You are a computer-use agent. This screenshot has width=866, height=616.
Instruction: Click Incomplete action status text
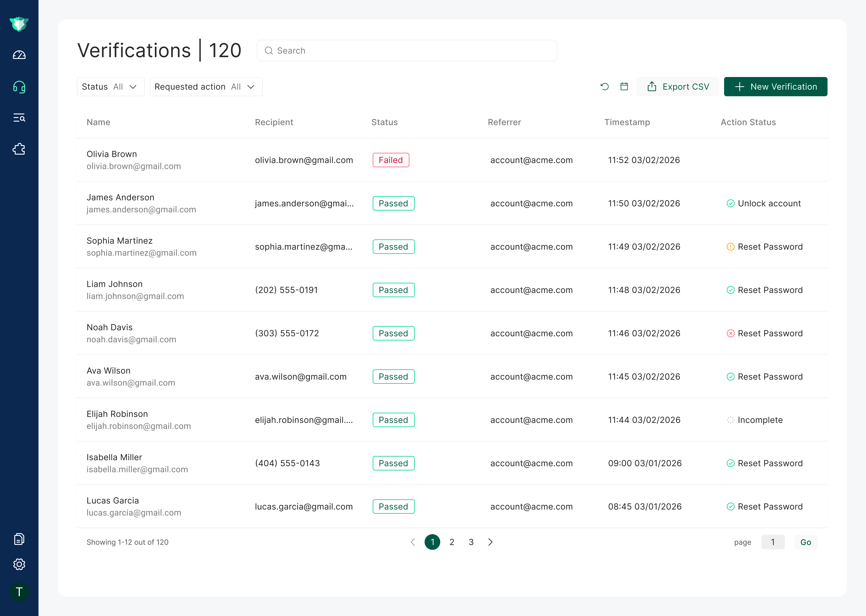[760, 420]
